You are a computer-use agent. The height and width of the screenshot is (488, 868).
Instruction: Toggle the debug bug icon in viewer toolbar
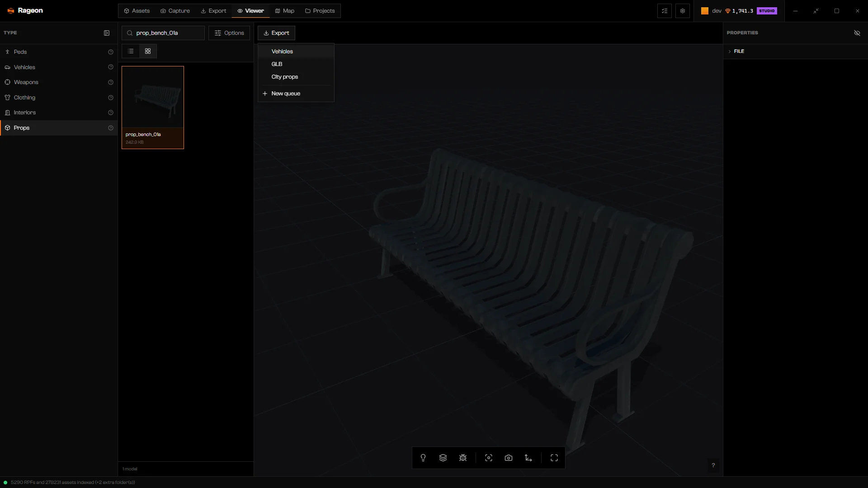click(x=463, y=458)
